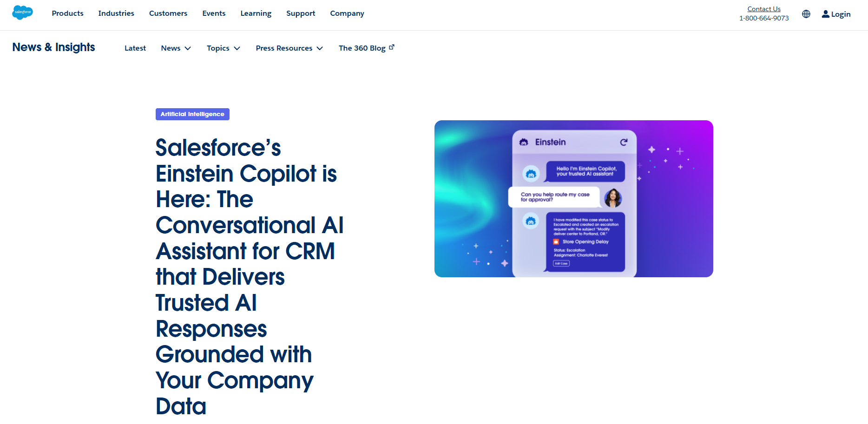Open the Einstein Copilot hero image
This screenshot has height=424, width=868.
574,199
